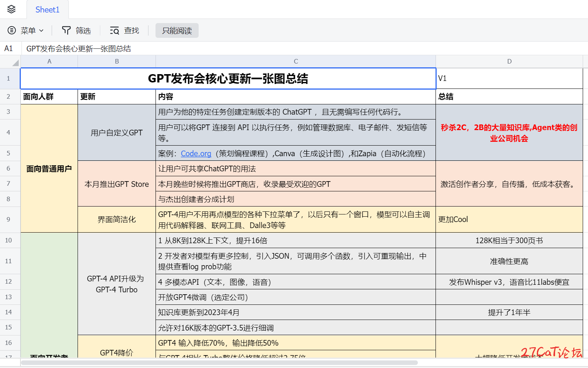This screenshot has width=588, height=368.
Task: Click the 与杰出创建者分成计划 cell
Action: tap(296, 199)
